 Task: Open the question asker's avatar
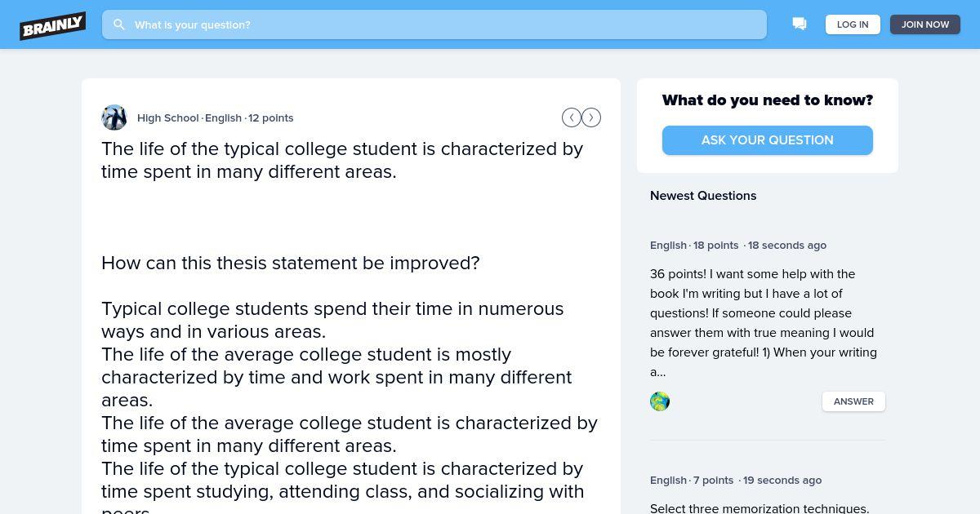pyautogui.click(x=114, y=117)
